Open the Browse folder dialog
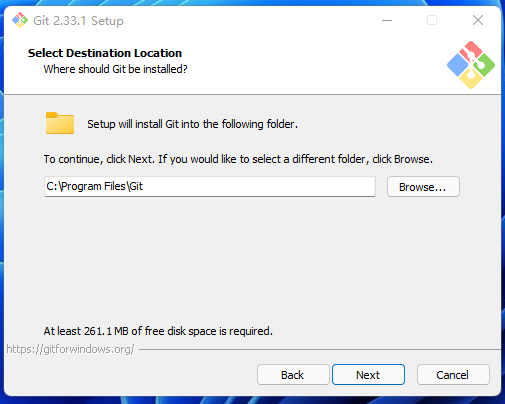Image resolution: width=505 pixels, height=404 pixels. 423,187
